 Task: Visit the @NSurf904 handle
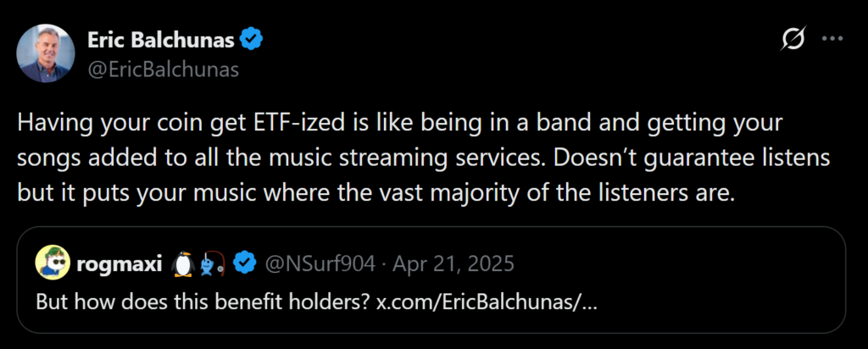point(320,264)
